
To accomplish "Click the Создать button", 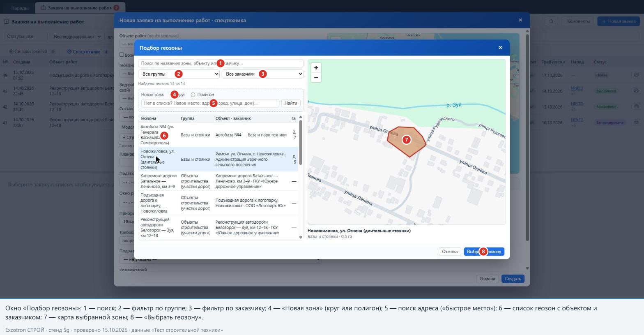I will (513, 279).
